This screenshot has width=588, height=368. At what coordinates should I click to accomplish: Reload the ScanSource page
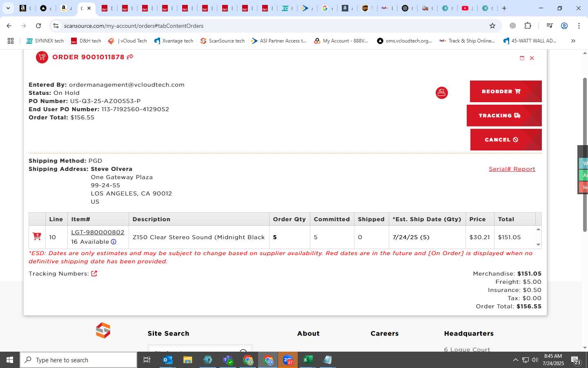coord(38,26)
